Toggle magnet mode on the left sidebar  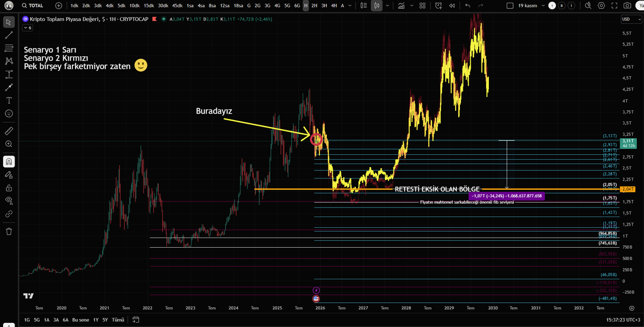9,161
